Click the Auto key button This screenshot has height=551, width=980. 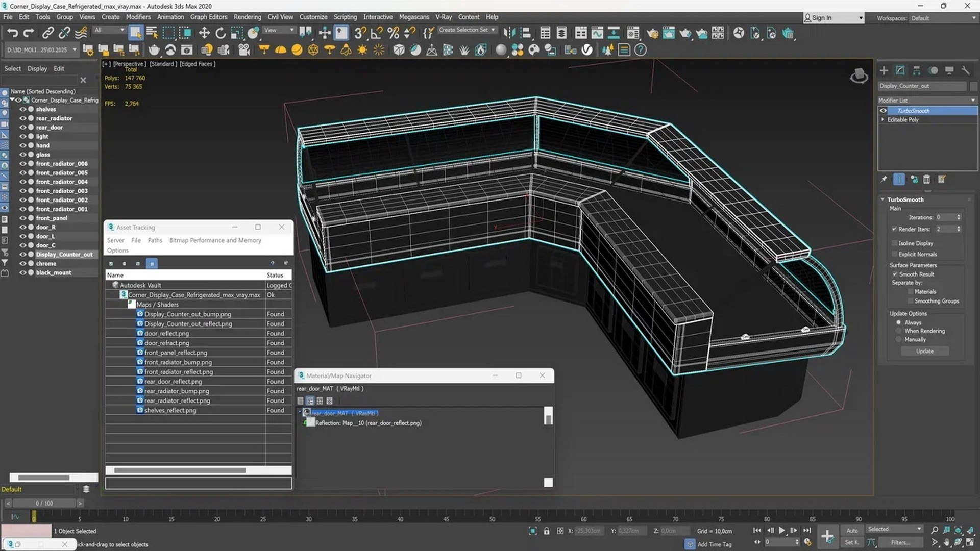click(x=852, y=530)
